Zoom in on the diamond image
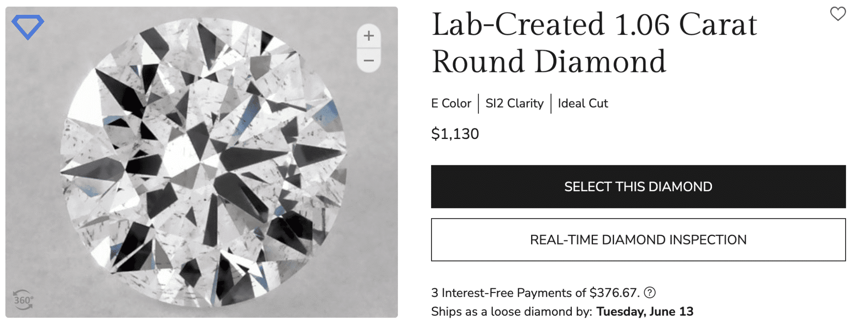The image size is (868, 331). pyautogui.click(x=368, y=36)
